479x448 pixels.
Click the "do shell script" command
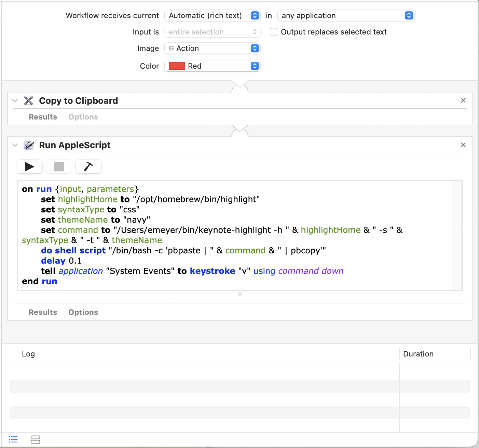[x=73, y=251]
